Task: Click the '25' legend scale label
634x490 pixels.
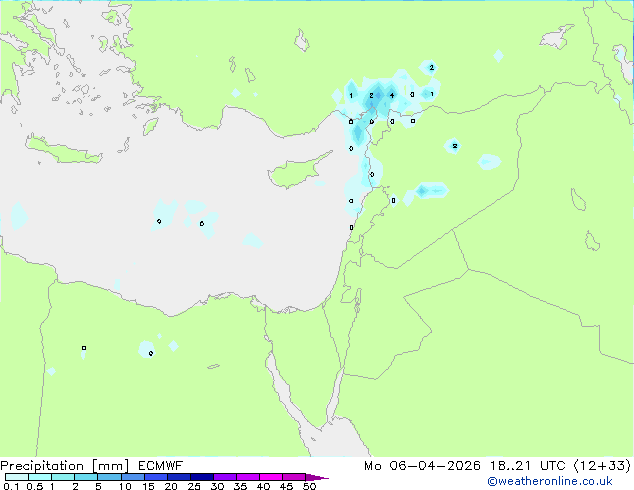Action: pos(194,486)
